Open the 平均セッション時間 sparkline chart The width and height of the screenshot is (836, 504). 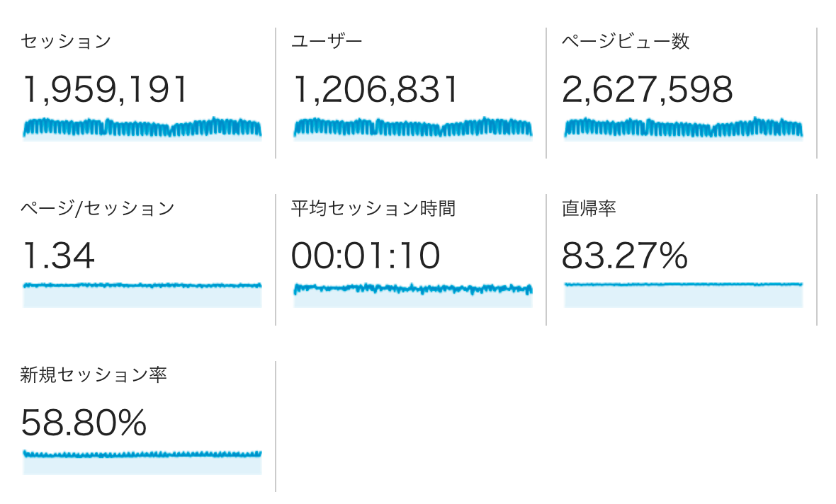click(x=412, y=295)
